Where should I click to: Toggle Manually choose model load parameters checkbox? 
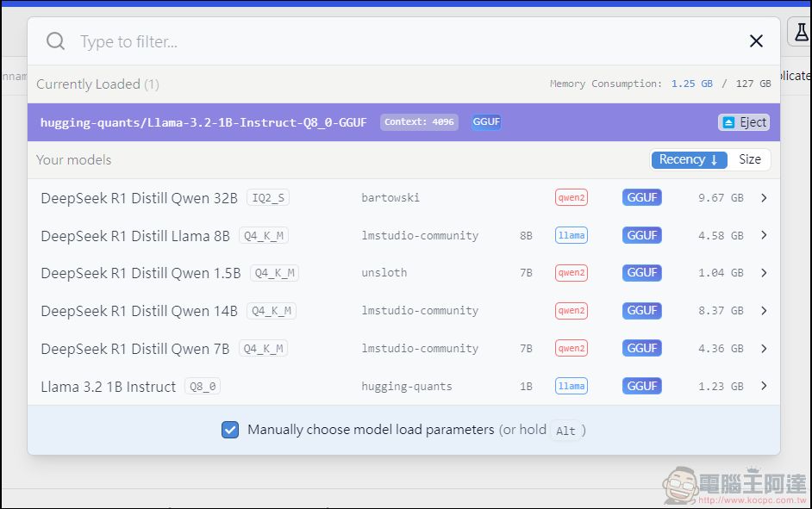point(230,430)
